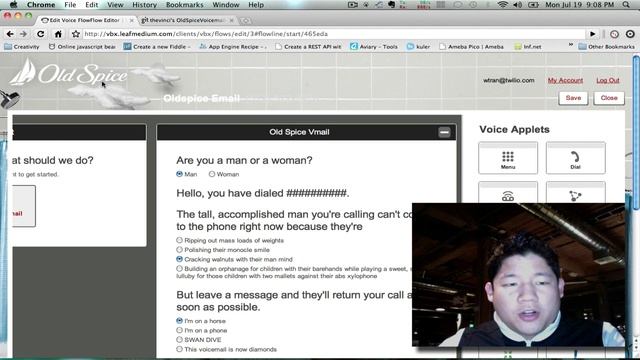Open the volume control in menu bar
Screen dimensions: 640x360
pyautogui.click(x=518, y=5)
